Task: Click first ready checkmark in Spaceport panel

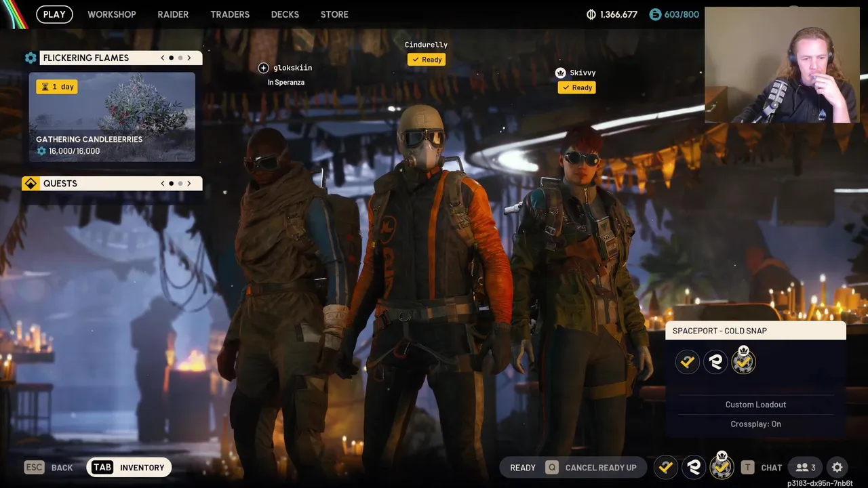Action: pos(688,362)
